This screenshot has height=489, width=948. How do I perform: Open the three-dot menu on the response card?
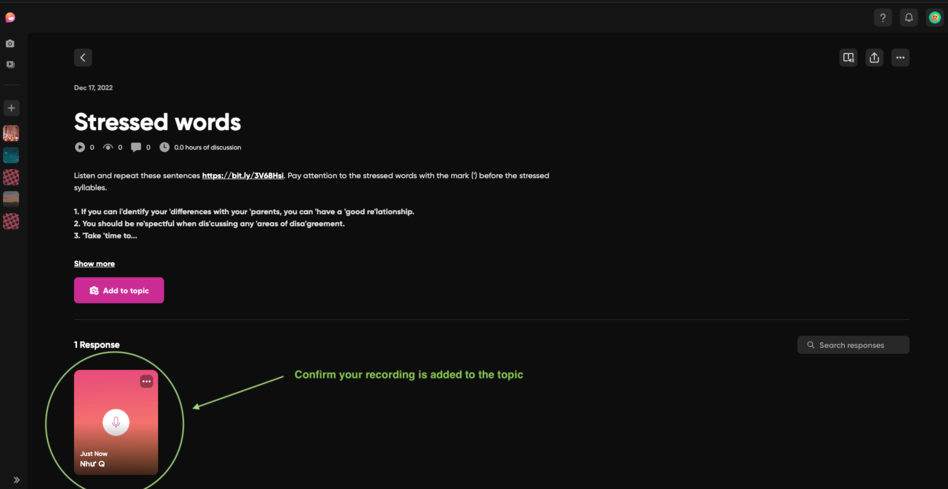tap(147, 381)
